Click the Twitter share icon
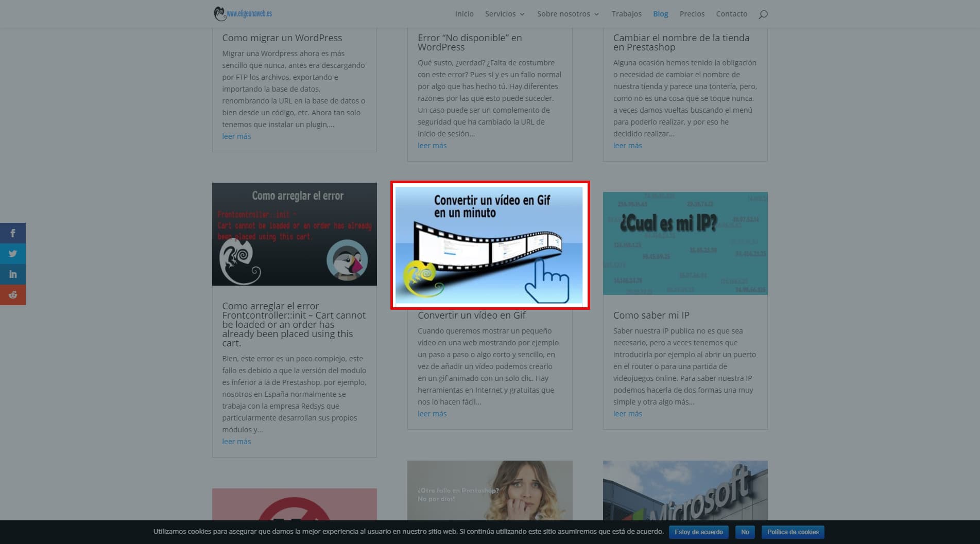 13,254
